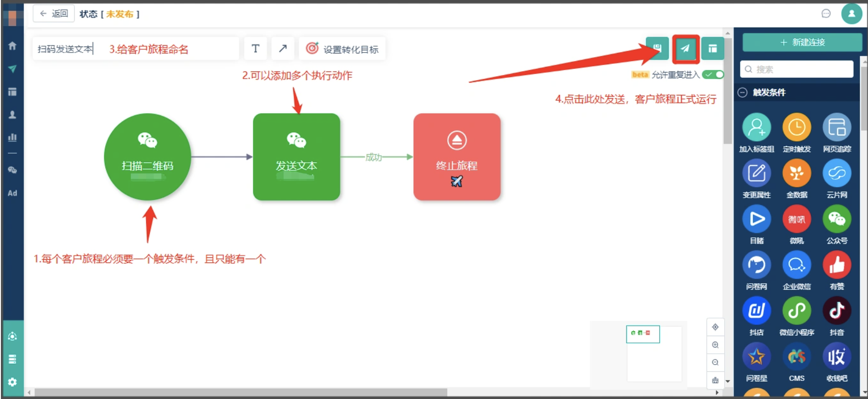Click the canvas tool below zoom out

click(715, 380)
